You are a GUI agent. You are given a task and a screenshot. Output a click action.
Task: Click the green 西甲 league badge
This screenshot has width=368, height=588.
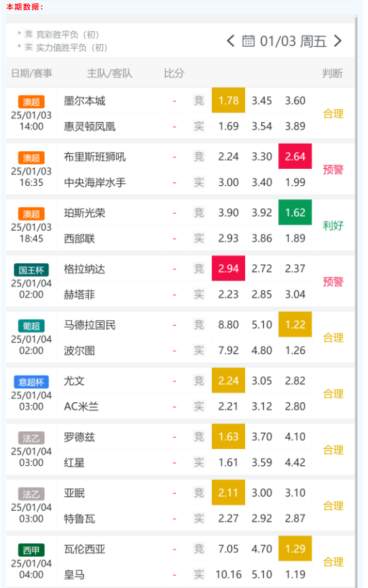tap(31, 550)
